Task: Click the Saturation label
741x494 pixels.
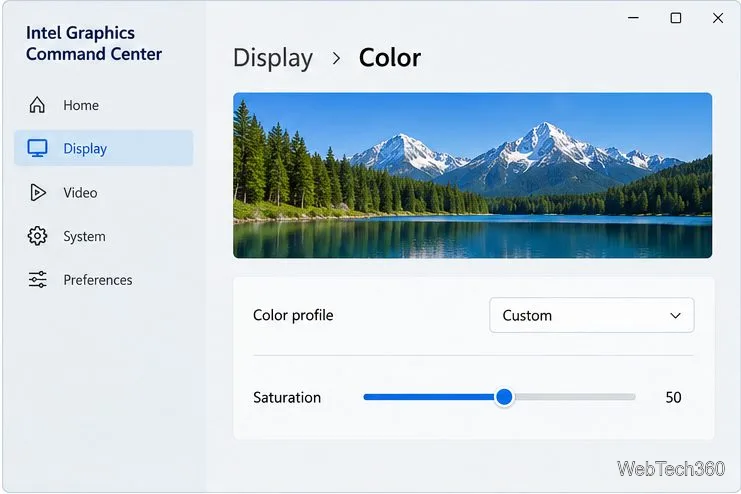Action: 287,398
